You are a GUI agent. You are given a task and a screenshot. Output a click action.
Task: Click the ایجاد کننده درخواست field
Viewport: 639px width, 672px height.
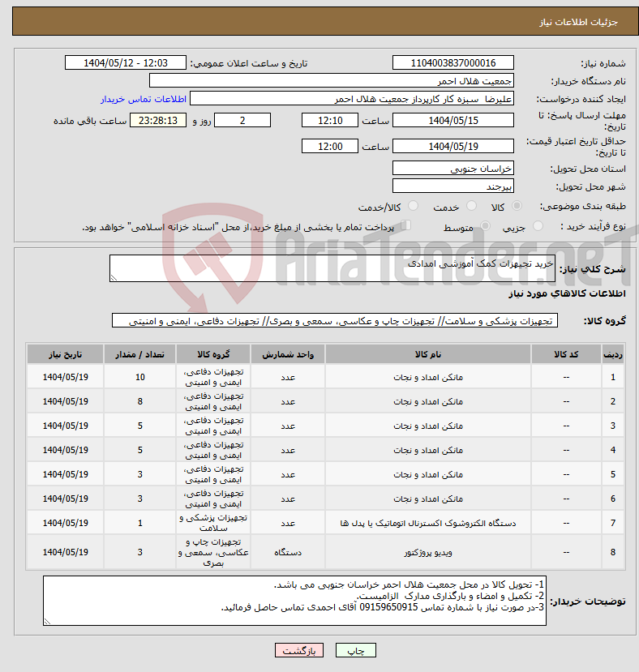[352, 99]
